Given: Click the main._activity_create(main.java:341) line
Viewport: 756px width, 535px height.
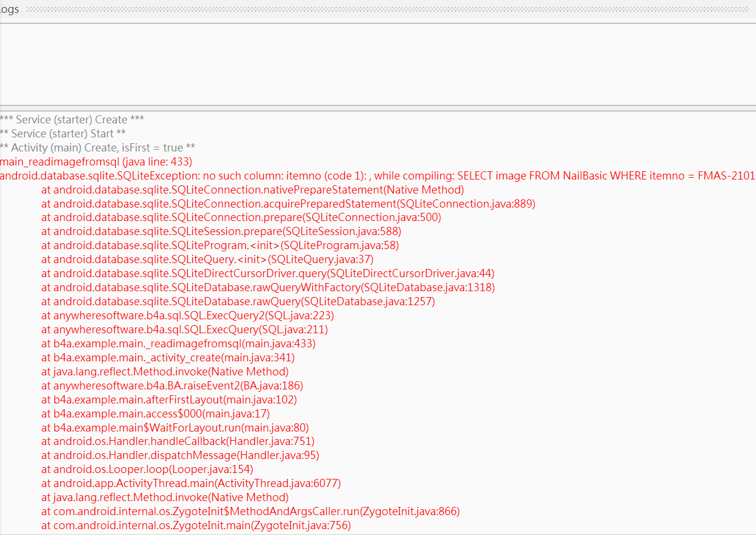Looking at the screenshot, I should (168, 358).
